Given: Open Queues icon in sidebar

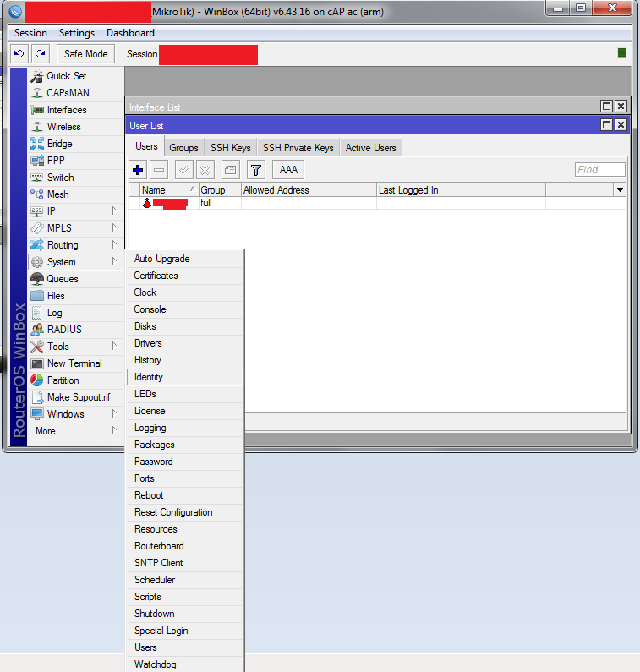Looking at the screenshot, I should tap(37, 279).
